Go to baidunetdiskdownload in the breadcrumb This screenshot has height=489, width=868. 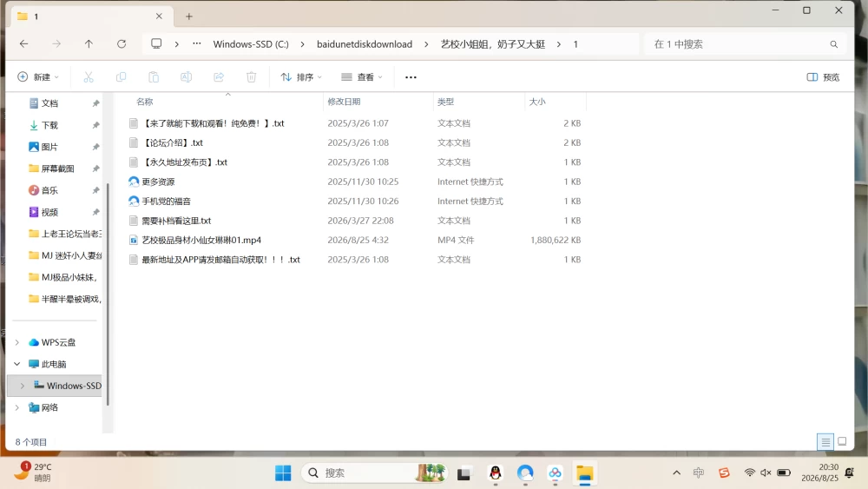(365, 44)
